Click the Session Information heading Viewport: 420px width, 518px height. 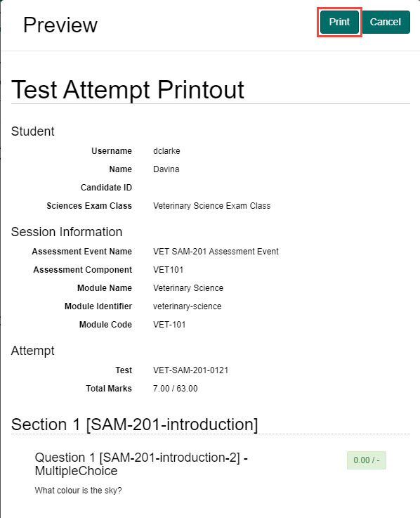point(67,231)
